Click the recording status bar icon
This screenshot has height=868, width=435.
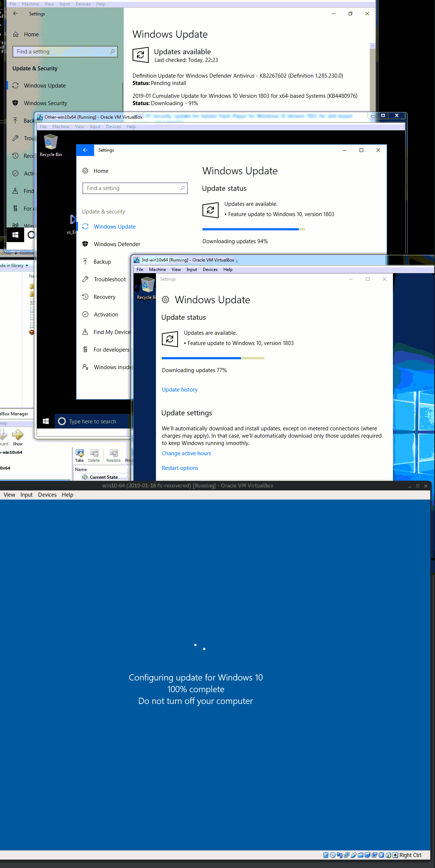tap(374, 855)
